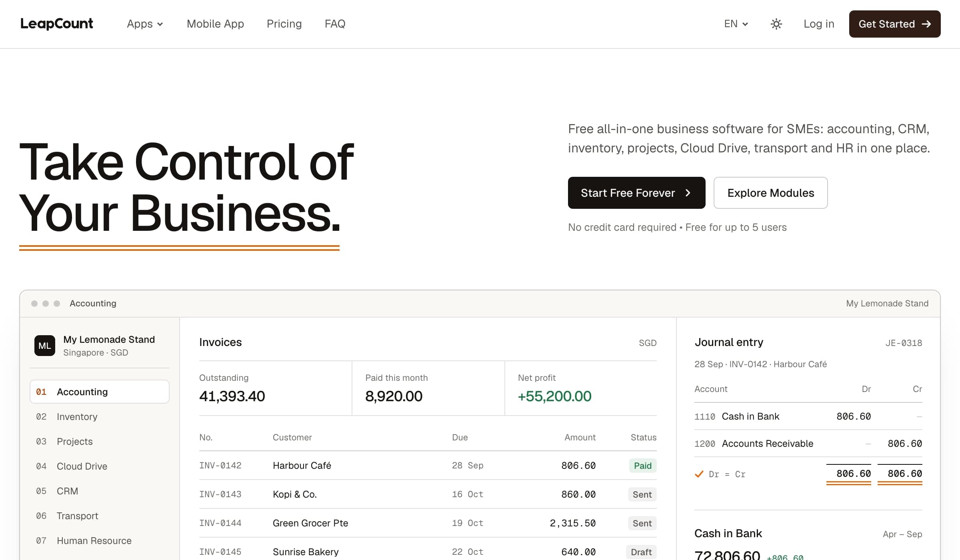Click the Paid this month value 8,920.00
The height and width of the screenshot is (560, 960).
click(394, 396)
